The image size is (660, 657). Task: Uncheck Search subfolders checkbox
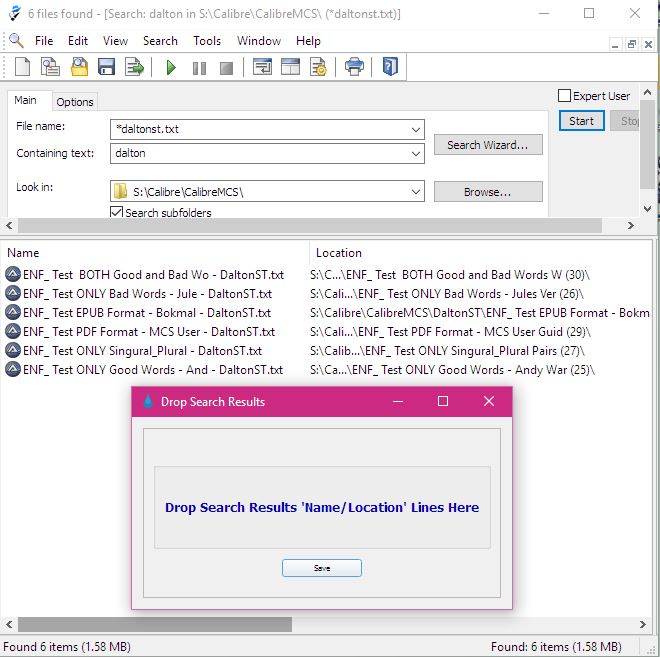click(x=116, y=212)
